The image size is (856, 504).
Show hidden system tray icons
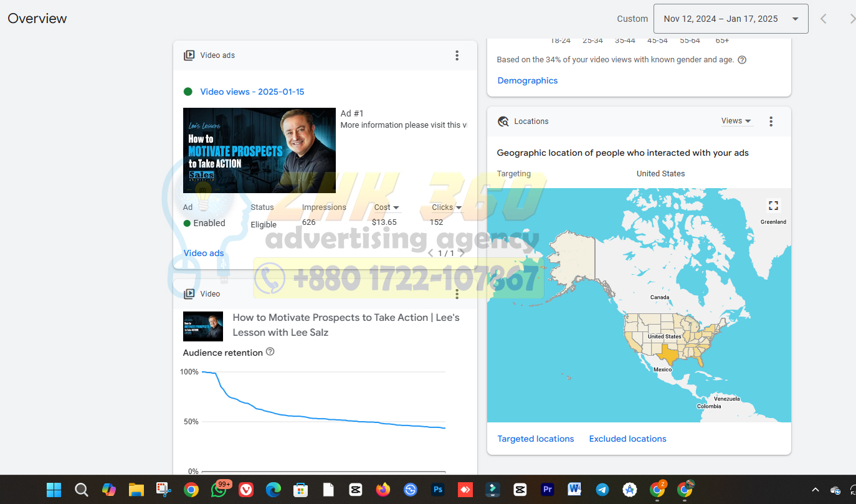pos(815,490)
